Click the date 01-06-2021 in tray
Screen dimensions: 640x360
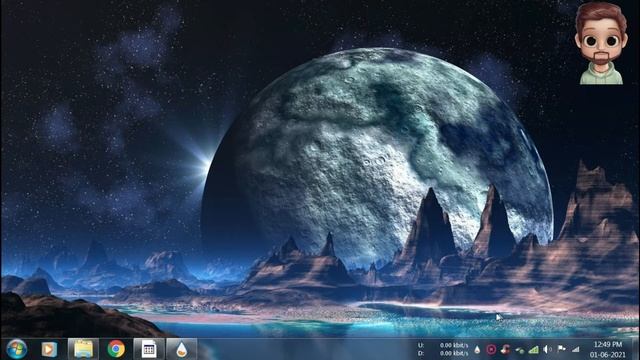click(608, 354)
